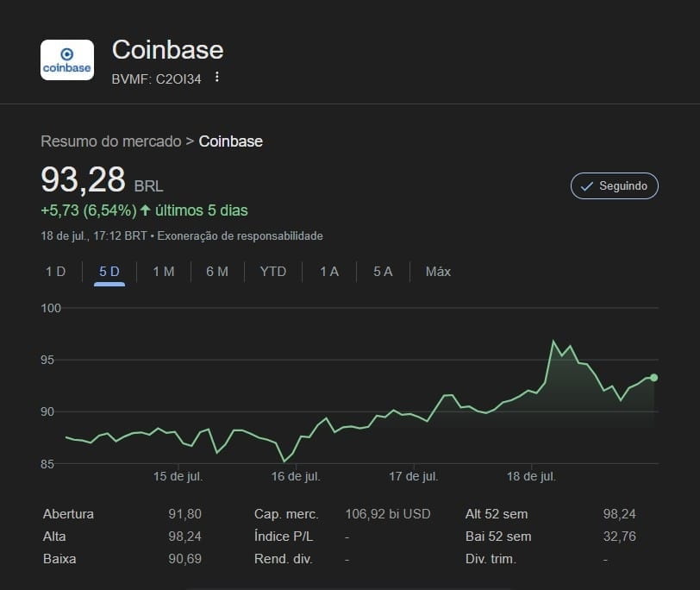Screen dimensions: 700x590
Task: Click the Cap. merc. label
Action: point(286,514)
